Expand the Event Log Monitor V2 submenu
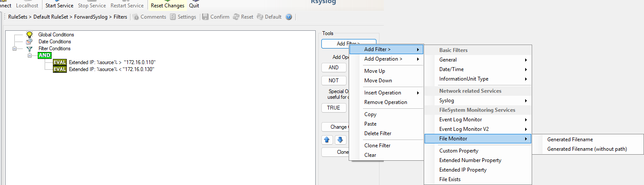Image resolution: width=644 pixels, height=185 pixels. [478, 129]
